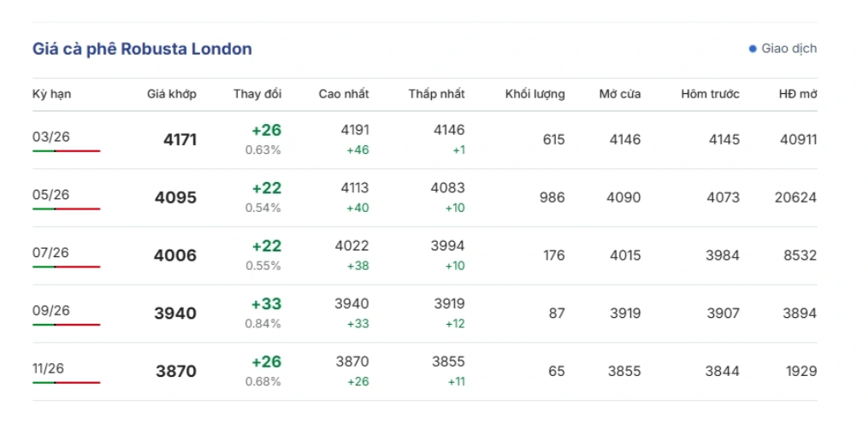
Task: Click the Giá cà phê Robusta London title
Action: pos(142,49)
